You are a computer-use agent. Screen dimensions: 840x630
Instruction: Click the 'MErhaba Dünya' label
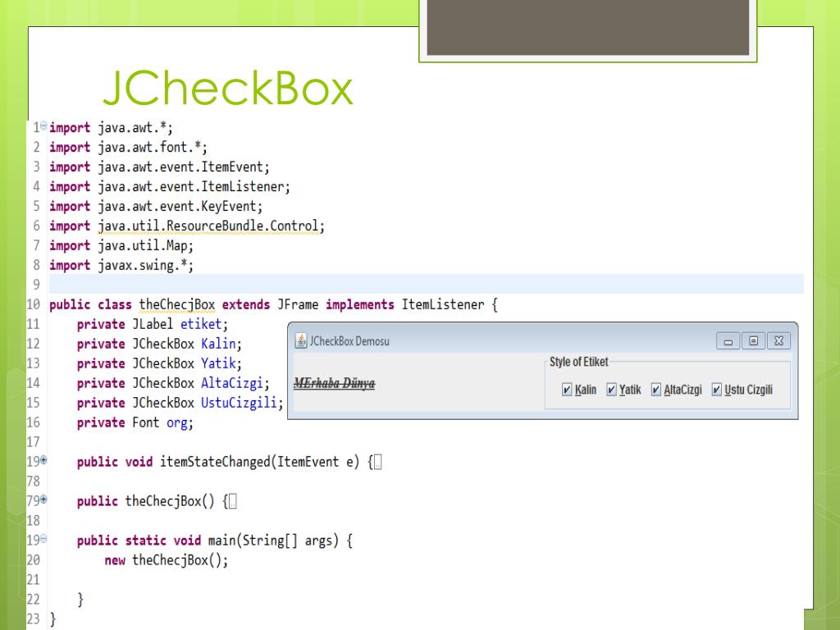335,383
